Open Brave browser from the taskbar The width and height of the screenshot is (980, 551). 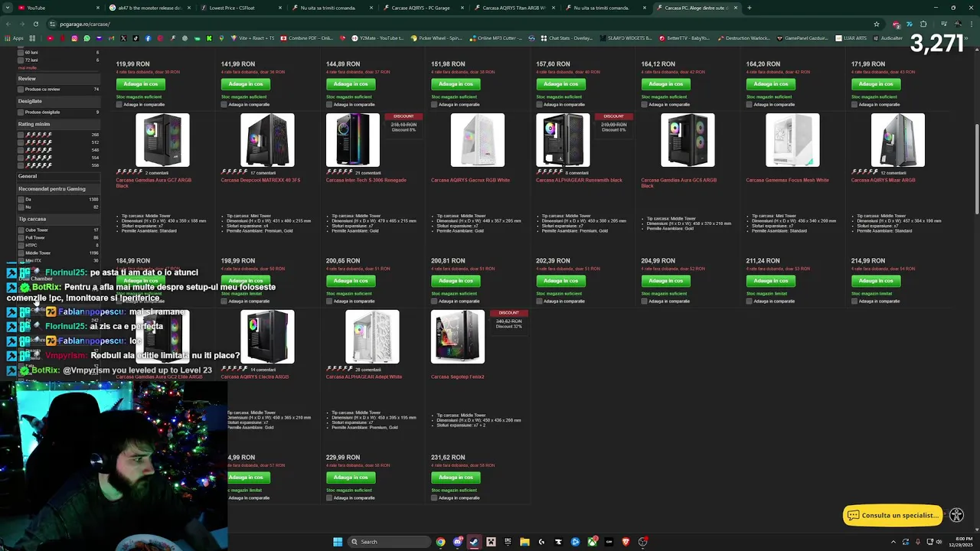[626, 542]
